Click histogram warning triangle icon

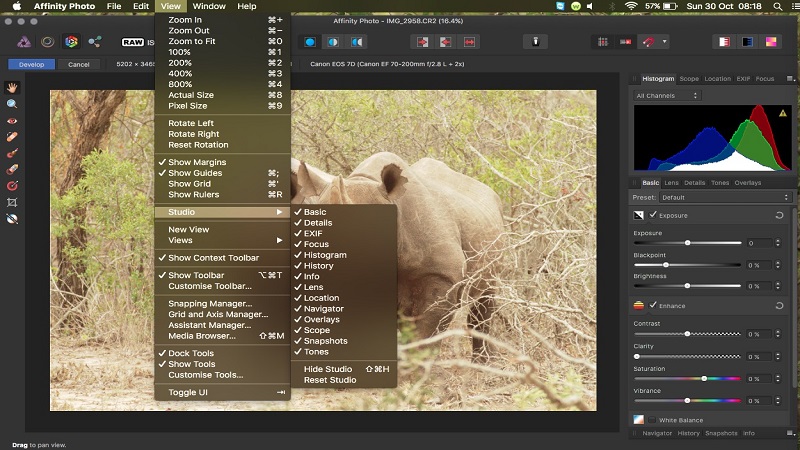(x=783, y=113)
